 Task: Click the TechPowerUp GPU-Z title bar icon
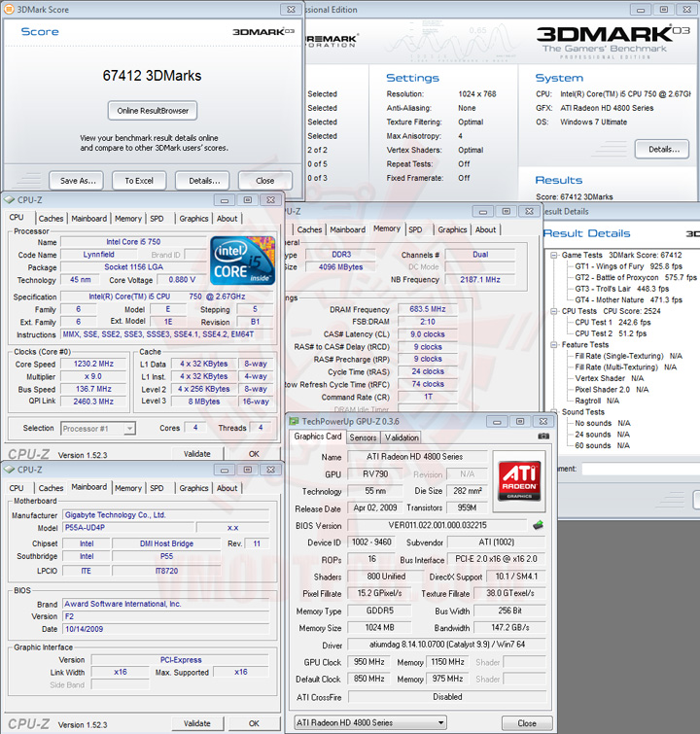tap(294, 421)
